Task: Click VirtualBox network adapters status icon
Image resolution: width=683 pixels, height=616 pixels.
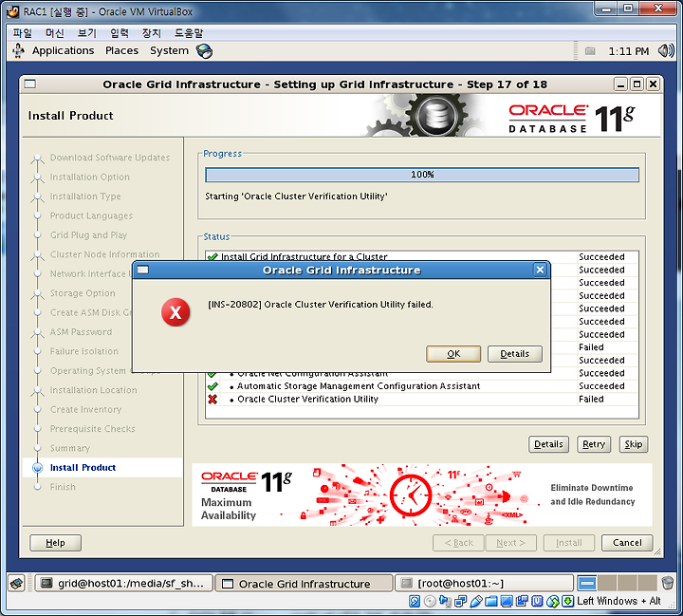Action: coord(460,602)
